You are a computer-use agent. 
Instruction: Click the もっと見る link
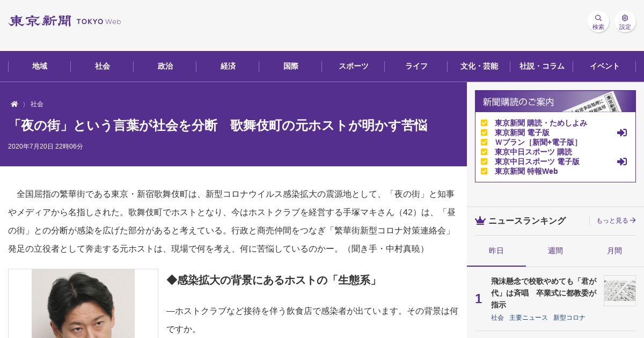click(616, 221)
